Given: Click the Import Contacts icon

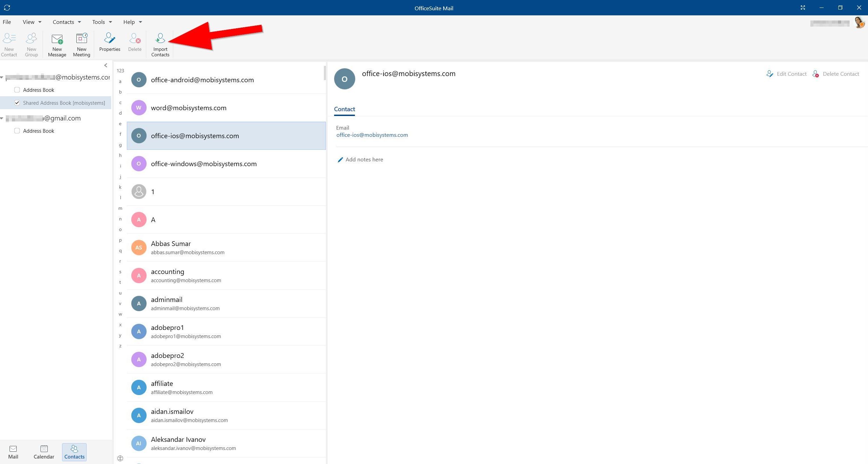Looking at the screenshot, I should point(160,39).
